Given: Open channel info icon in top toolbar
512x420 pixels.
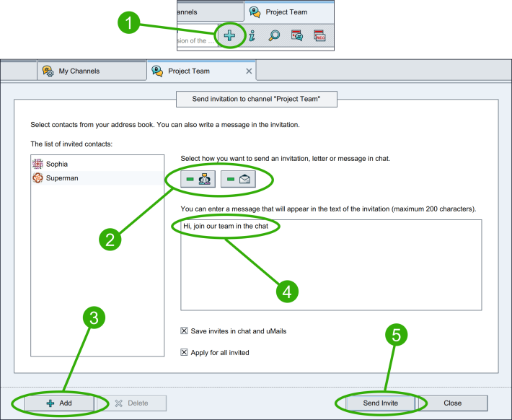Looking at the screenshot, I should click(252, 35).
